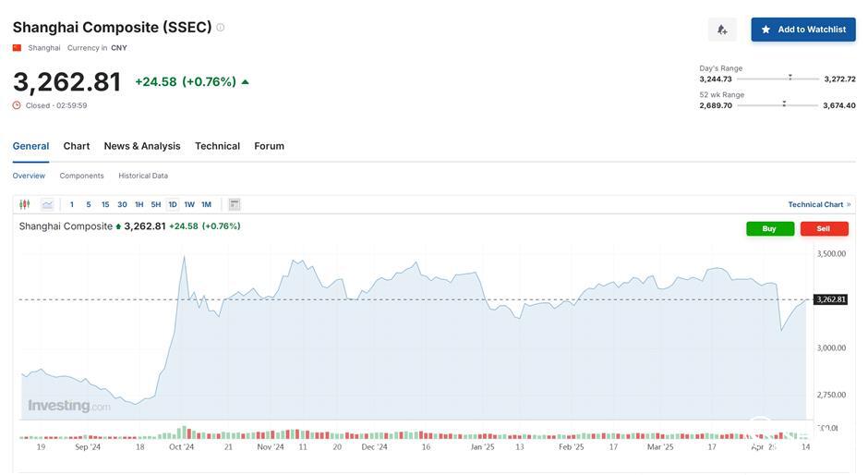Viewport: 868px width, 475px height.
Task: Open the Technical tab
Action: click(x=218, y=146)
